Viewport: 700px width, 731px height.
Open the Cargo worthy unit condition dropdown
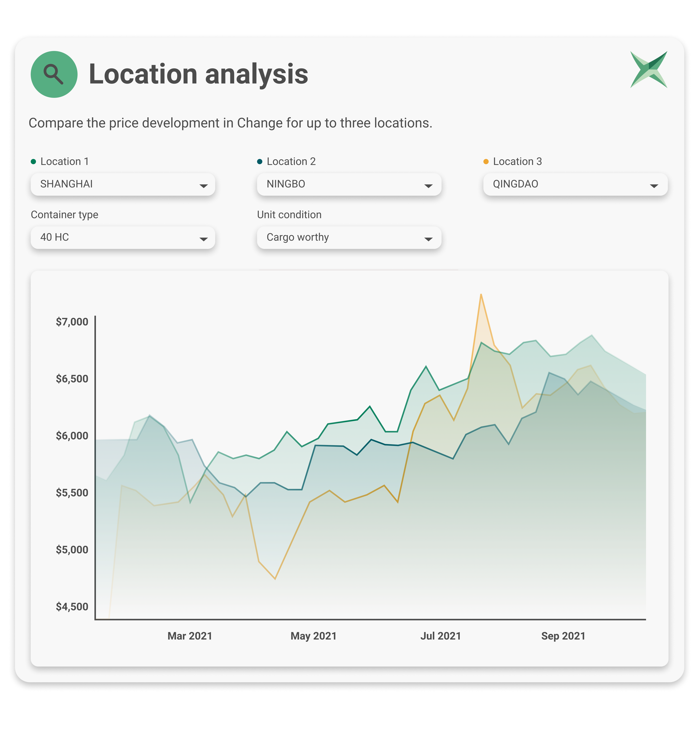pos(349,238)
